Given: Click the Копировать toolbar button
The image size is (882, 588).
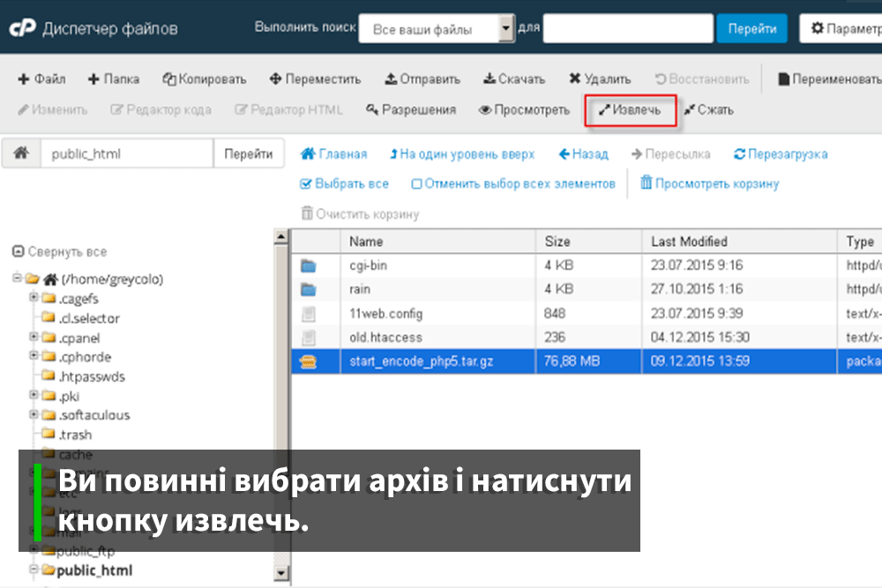Looking at the screenshot, I should (x=205, y=79).
